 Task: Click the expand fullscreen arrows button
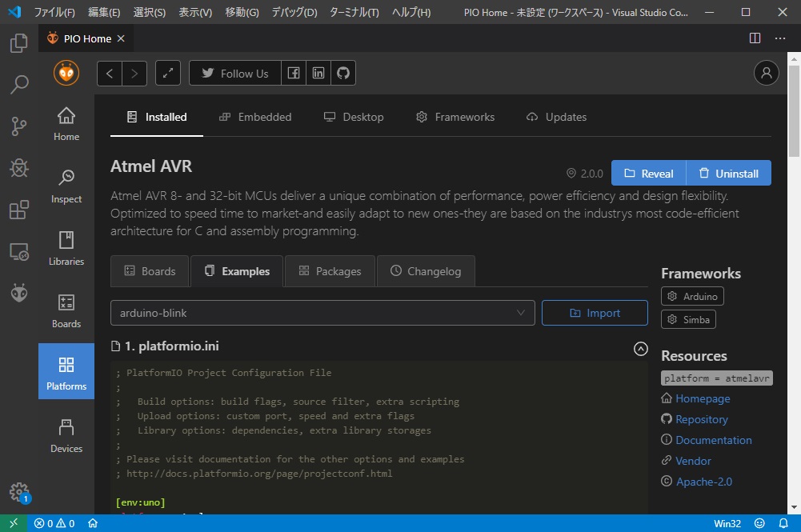[x=168, y=73]
